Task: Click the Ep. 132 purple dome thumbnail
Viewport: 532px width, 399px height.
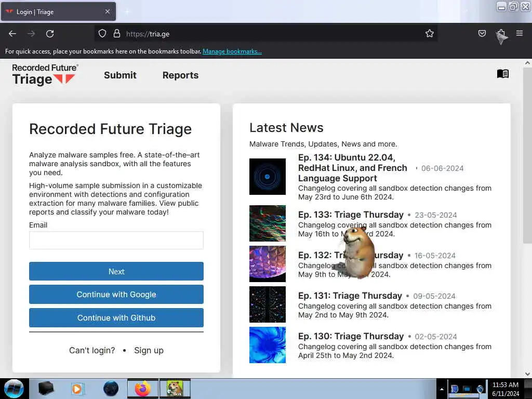Action: point(268,264)
